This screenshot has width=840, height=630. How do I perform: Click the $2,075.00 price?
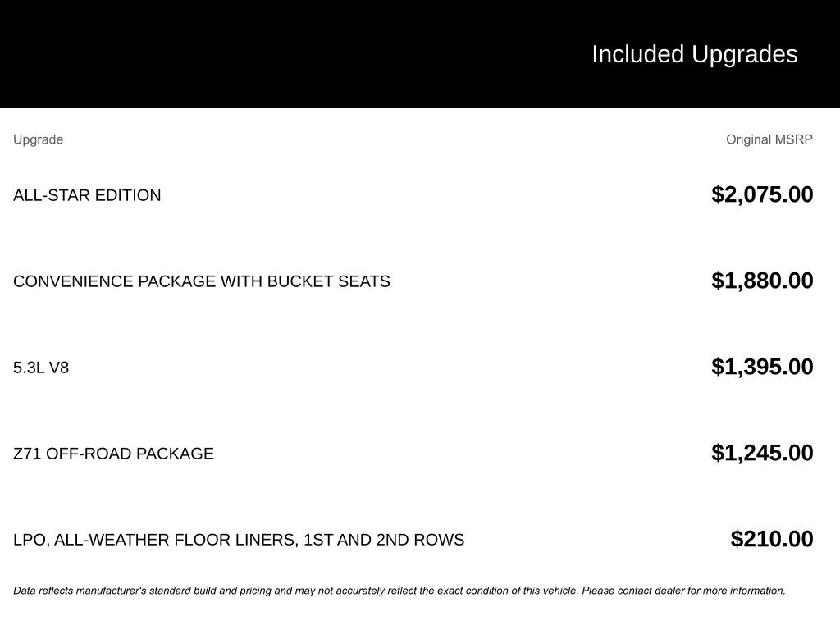[762, 194]
